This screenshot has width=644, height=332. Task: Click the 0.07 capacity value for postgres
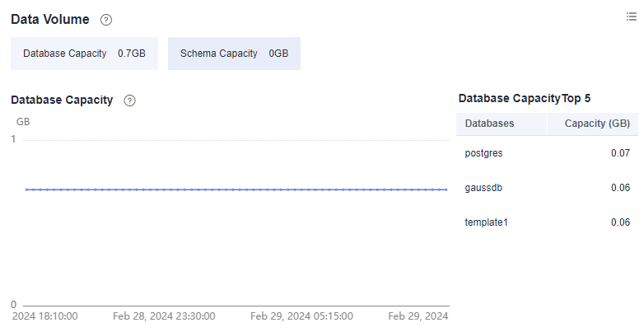(x=620, y=153)
